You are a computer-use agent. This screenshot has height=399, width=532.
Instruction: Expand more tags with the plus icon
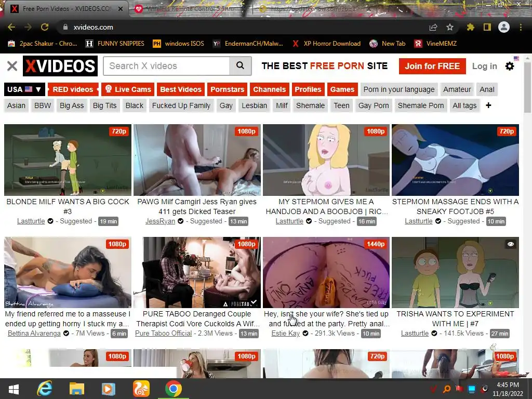pyautogui.click(x=488, y=105)
